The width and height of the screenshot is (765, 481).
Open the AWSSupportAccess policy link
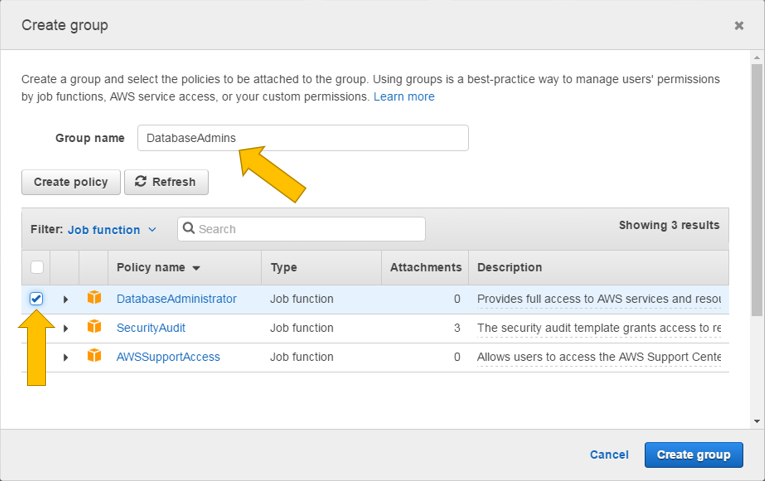(x=168, y=357)
